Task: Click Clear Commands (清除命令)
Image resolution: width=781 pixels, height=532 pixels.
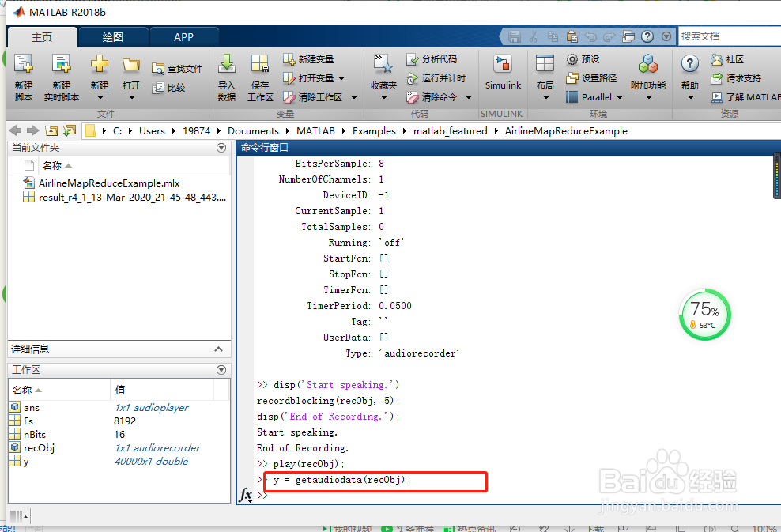Action: 432,97
